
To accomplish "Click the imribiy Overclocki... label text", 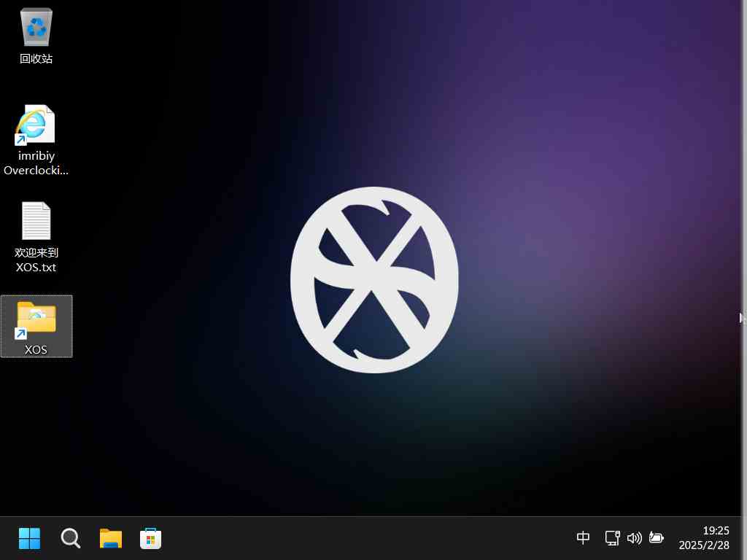I will (x=36, y=163).
